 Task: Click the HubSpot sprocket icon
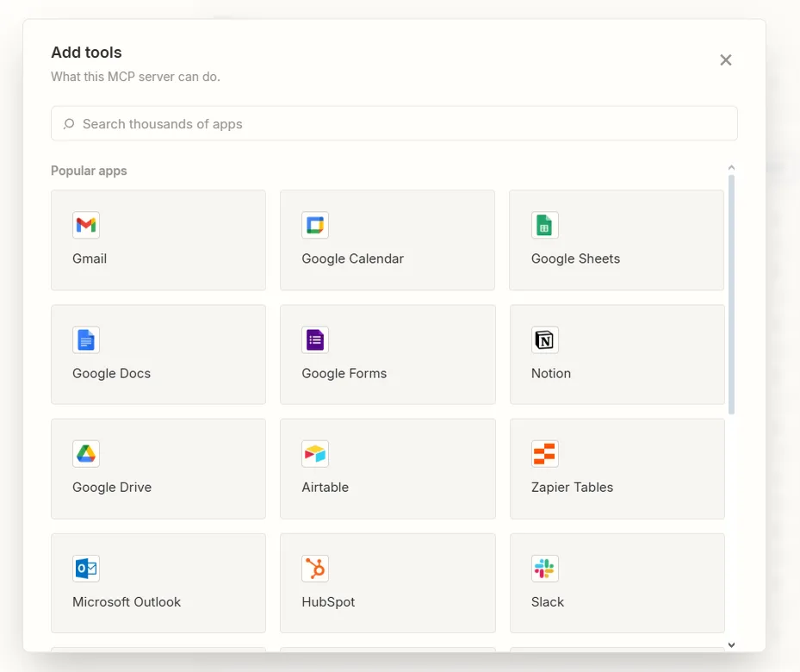315,569
